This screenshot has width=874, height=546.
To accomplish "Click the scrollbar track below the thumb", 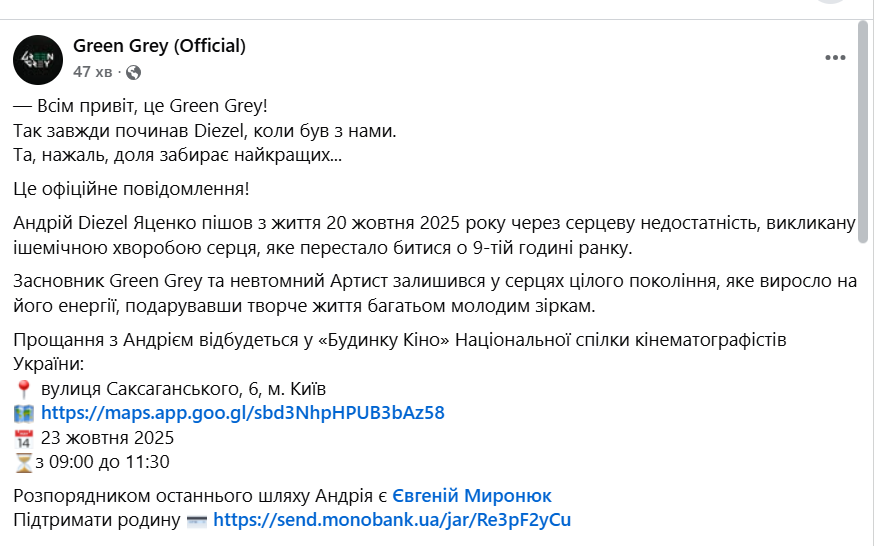I will point(863,400).
